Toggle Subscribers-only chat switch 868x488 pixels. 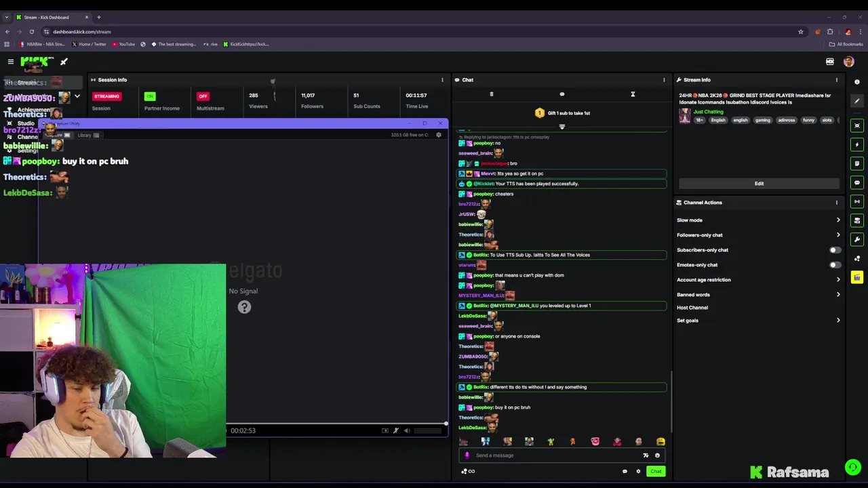pyautogui.click(x=835, y=250)
